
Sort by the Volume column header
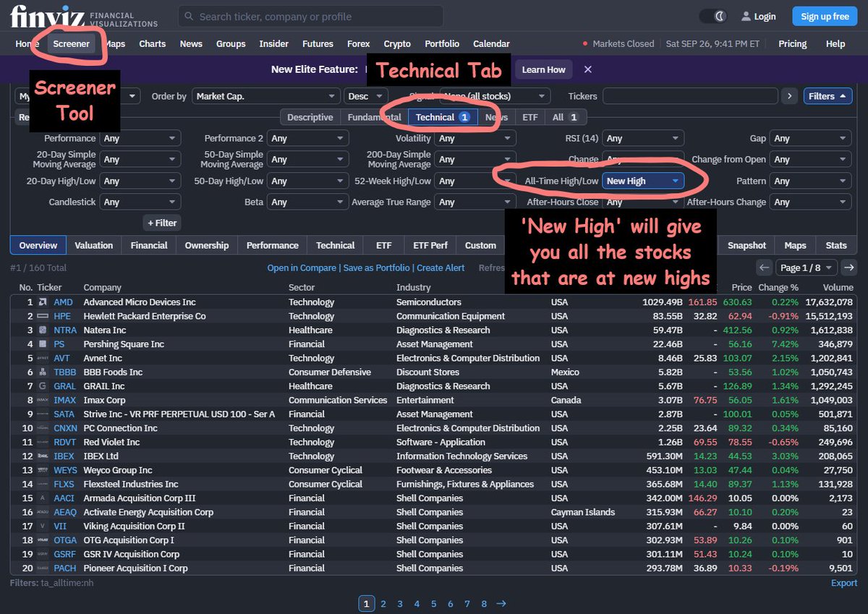click(x=837, y=287)
